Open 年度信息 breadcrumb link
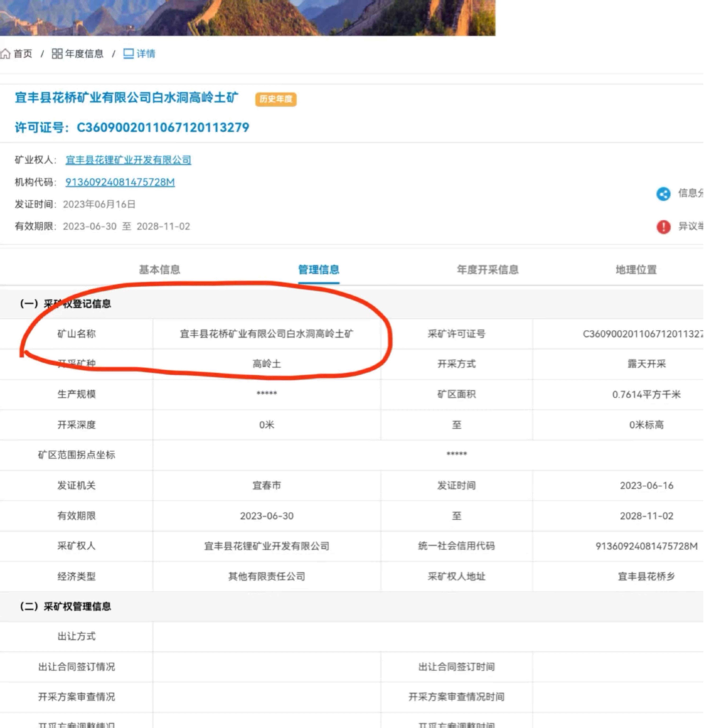The width and height of the screenshot is (704, 728). click(84, 54)
